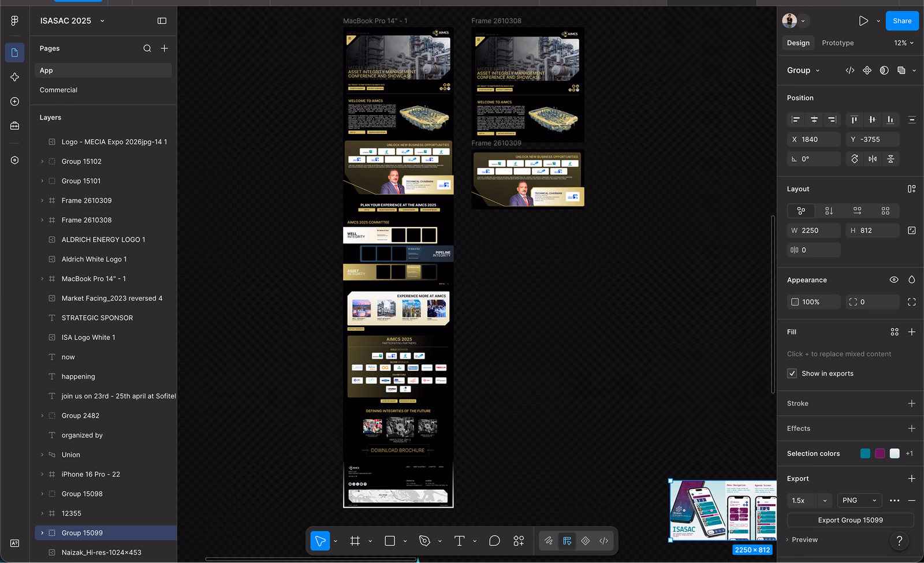Viewport: 924px width, 563px height.
Task: Toggle the sidebar minimize UI icon
Action: coord(162,21)
